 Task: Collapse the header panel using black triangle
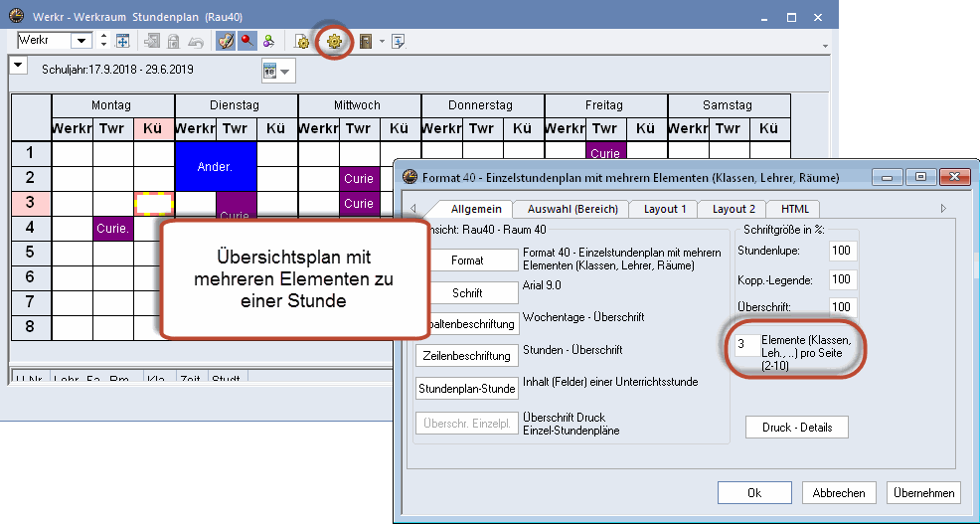[x=18, y=65]
